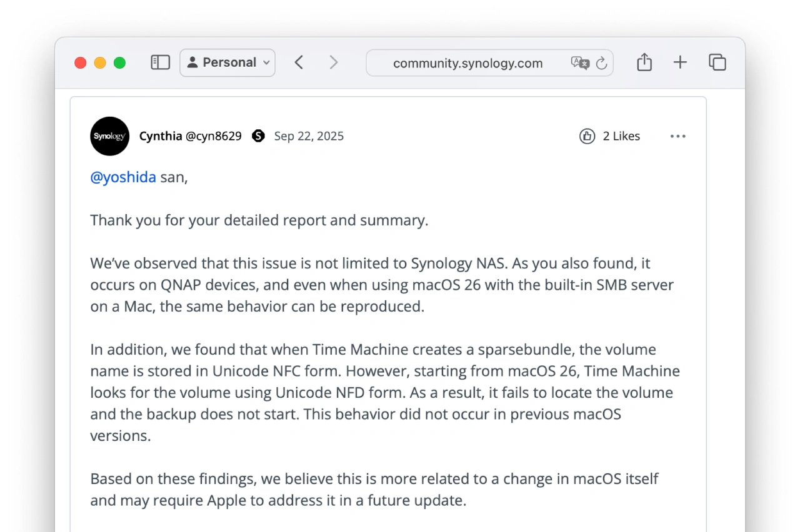
Task: Show the tab overview
Action: click(717, 62)
